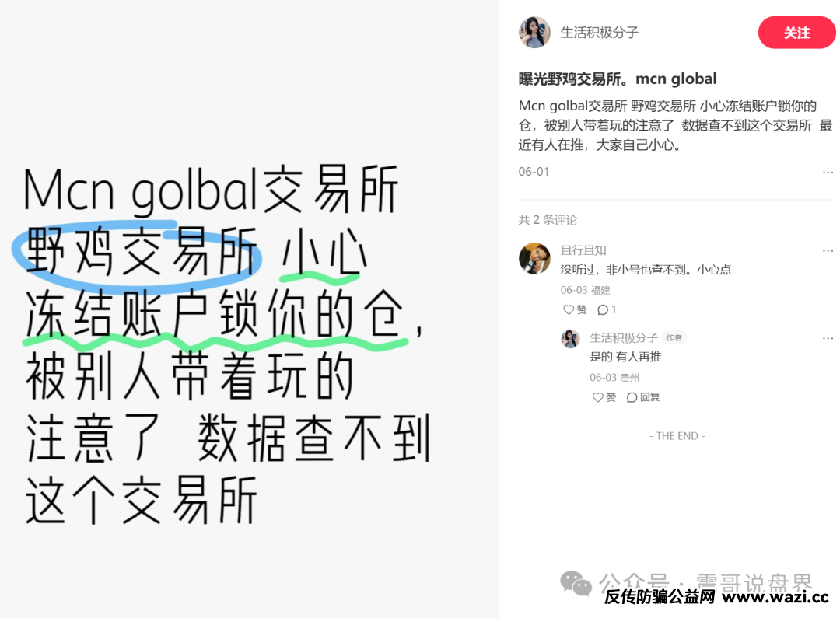Click the 作者 author badge
Viewport: 840px width, 618px height.
(x=674, y=338)
